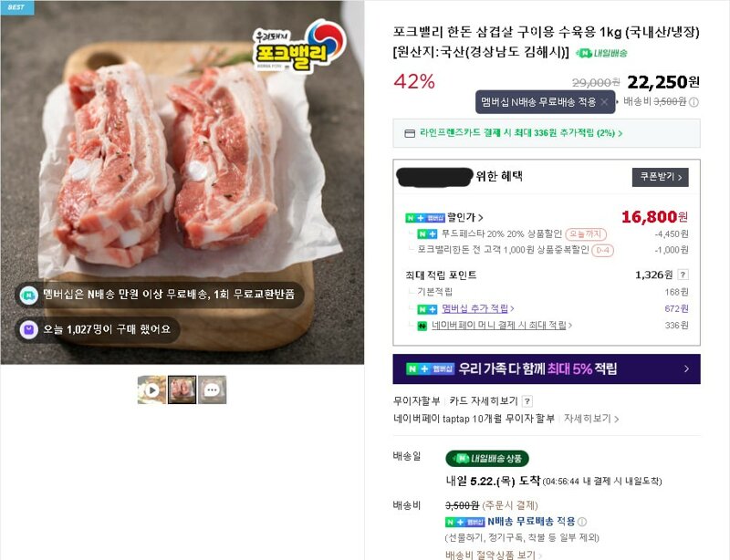Click the purple shopping bag purchase icon
730x560 pixels.
pos(28,329)
